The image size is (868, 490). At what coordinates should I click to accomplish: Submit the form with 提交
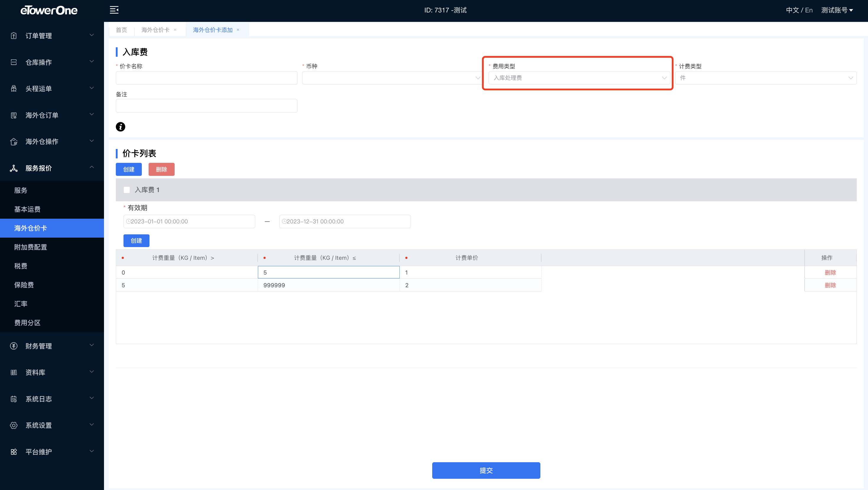486,470
